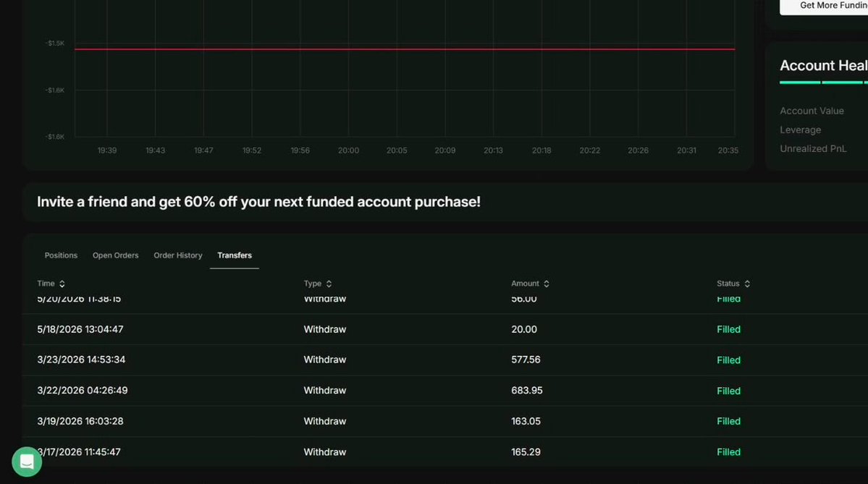Select the 3/23/2026 14:53:34 transfer time
This screenshot has height=484, width=868.
tap(81, 360)
